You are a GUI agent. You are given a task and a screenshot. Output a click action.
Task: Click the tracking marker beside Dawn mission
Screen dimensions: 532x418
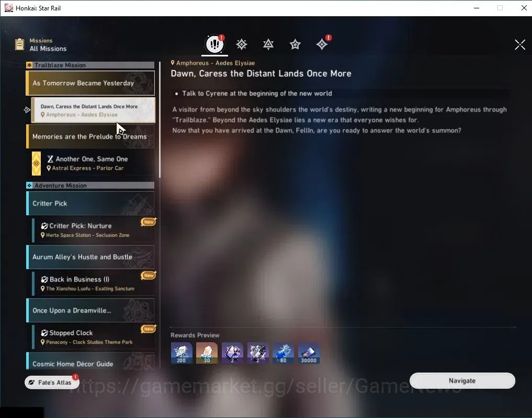click(x=27, y=110)
